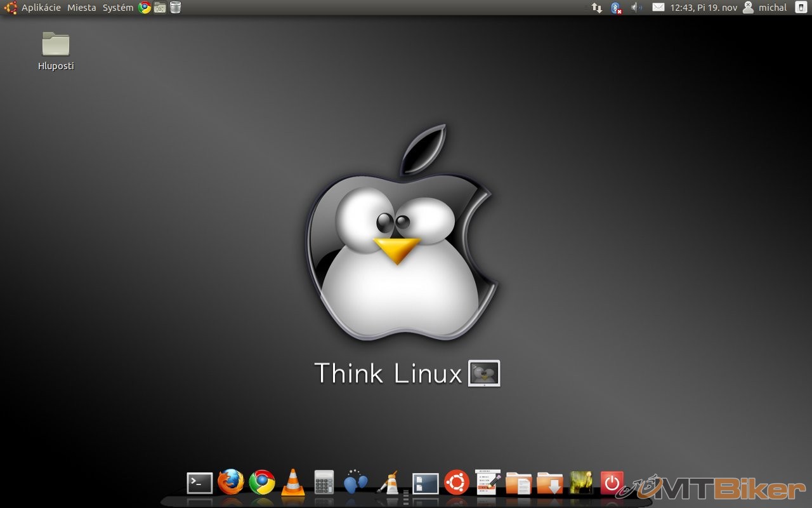Expand the michal user menu
This screenshot has height=508, width=812.
click(x=766, y=8)
